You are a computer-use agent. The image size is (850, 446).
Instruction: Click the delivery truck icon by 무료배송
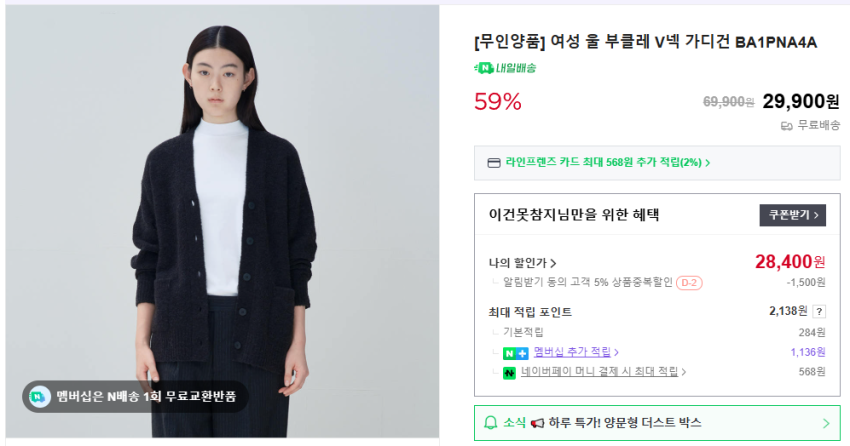(x=786, y=126)
